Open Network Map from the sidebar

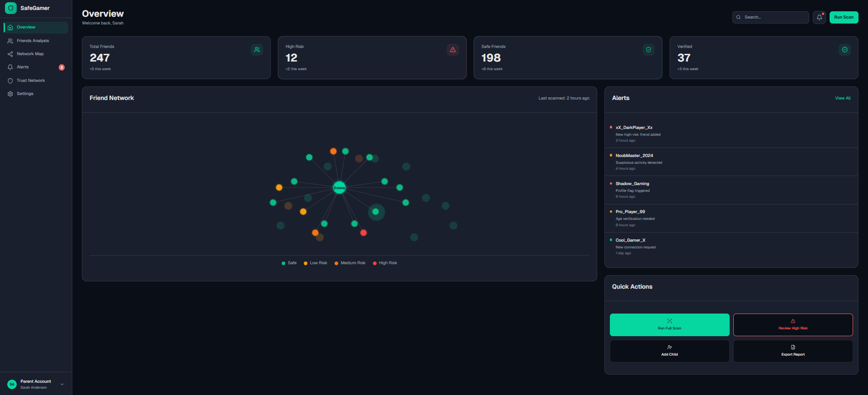[30, 54]
